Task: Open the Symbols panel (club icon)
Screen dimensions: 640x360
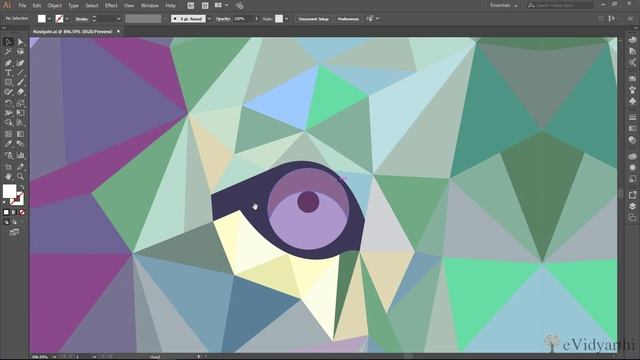Action: 632,100
